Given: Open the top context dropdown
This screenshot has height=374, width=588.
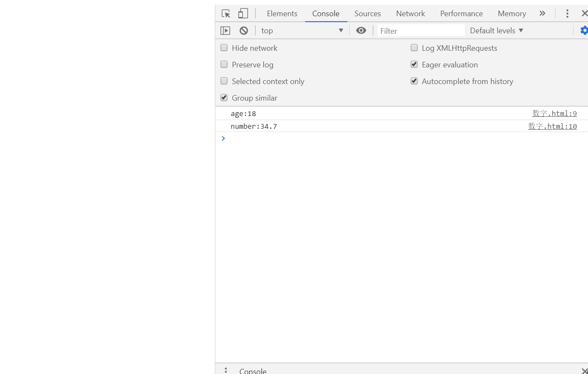Looking at the screenshot, I should tap(302, 31).
